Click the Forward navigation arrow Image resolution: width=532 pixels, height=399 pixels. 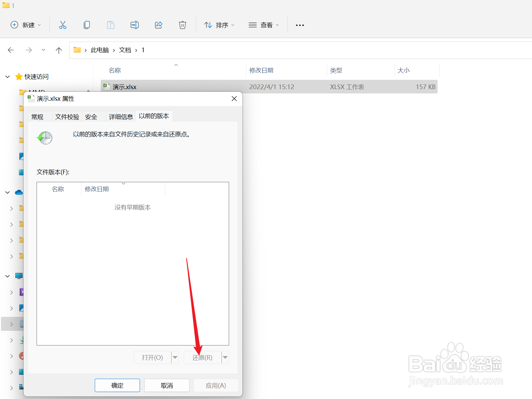[x=29, y=50]
